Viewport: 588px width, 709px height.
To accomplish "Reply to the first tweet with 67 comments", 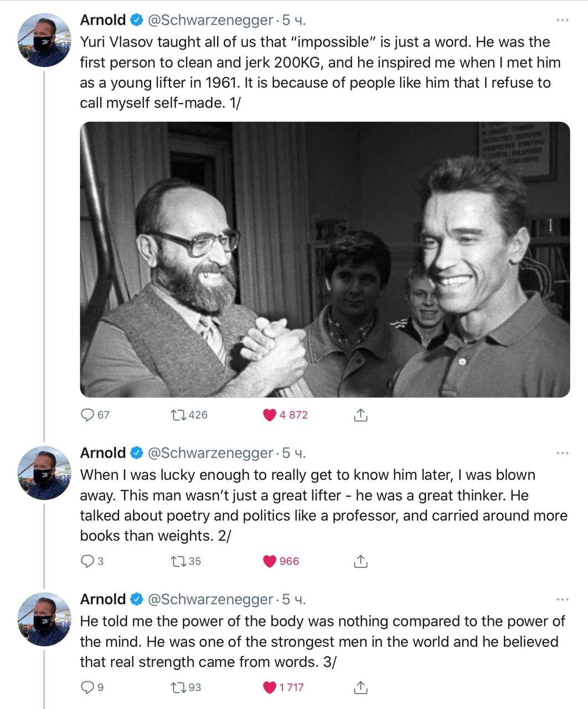I will click(x=88, y=415).
